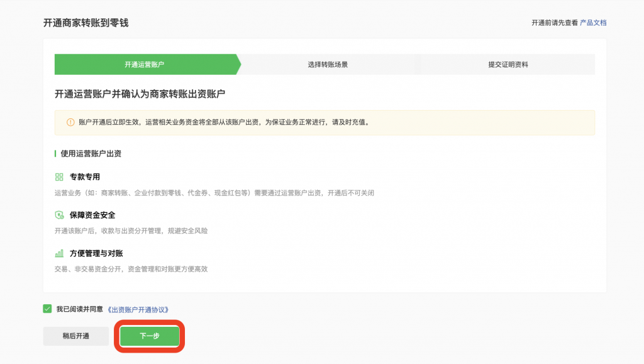
Task: Click the 专款专用 grid icon
Action: (x=59, y=177)
